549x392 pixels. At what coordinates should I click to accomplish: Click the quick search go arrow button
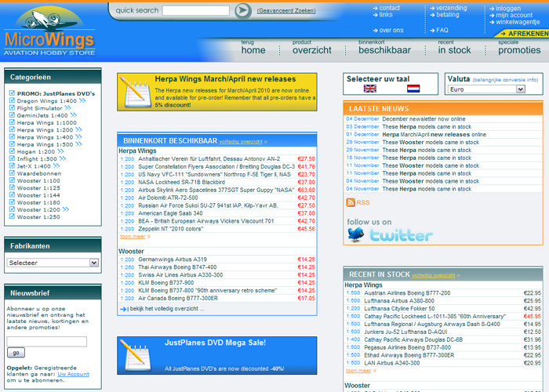click(242, 11)
